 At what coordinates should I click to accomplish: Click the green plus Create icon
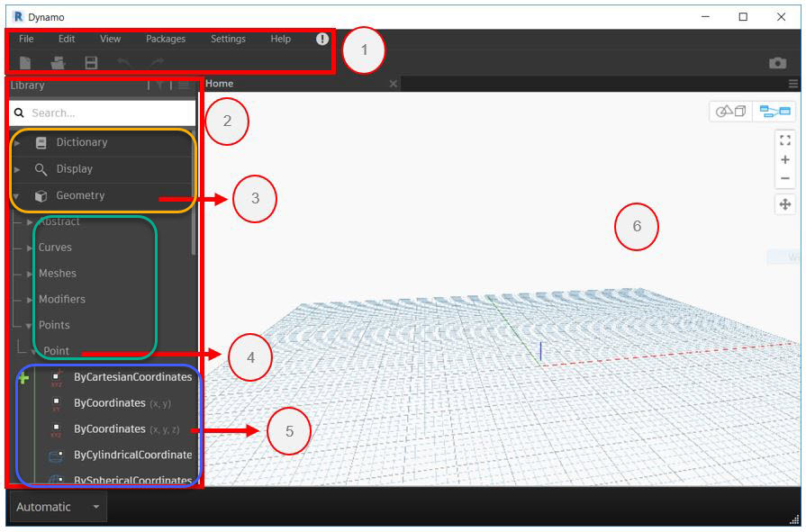pos(23,379)
